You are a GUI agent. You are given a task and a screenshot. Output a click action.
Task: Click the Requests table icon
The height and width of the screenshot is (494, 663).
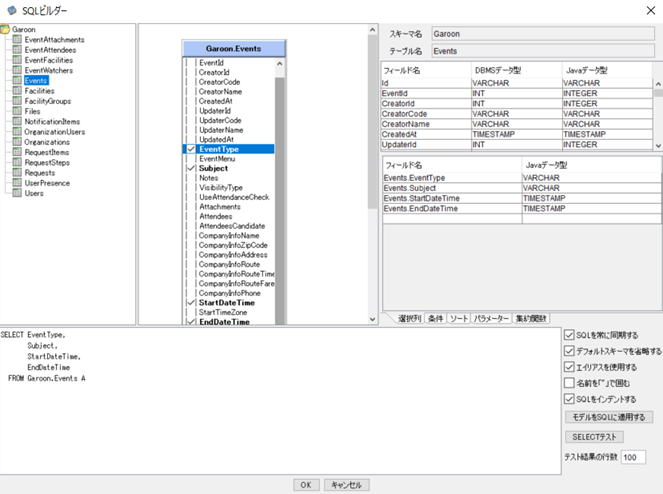pyautogui.click(x=17, y=173)
